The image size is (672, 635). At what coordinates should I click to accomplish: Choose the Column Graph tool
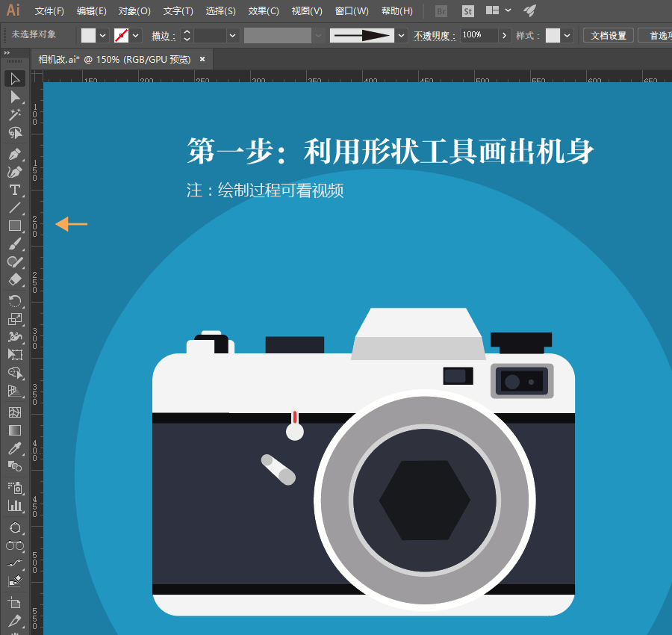pos(15,506)
